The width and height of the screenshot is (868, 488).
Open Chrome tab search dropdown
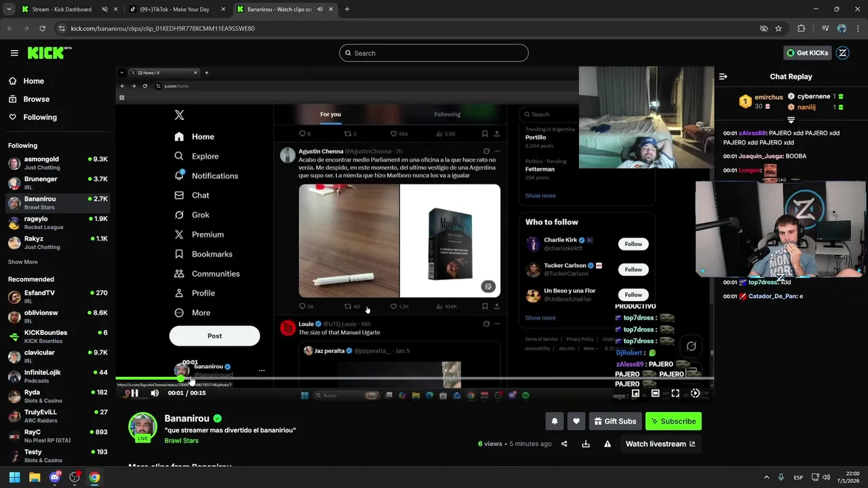click(x=9, y=9)
